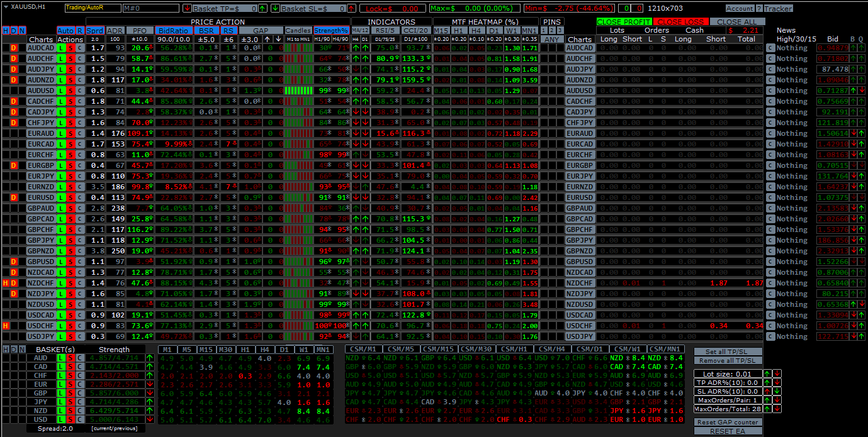
Task: Click the strength arrow for the NZD basket
Action: click(x=149, y=411)
